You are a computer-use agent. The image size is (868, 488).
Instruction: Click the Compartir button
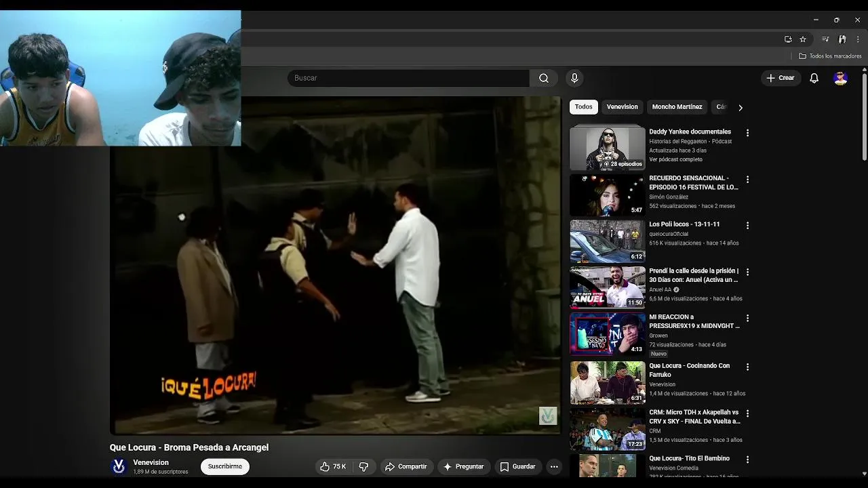[x=406, y=466]
